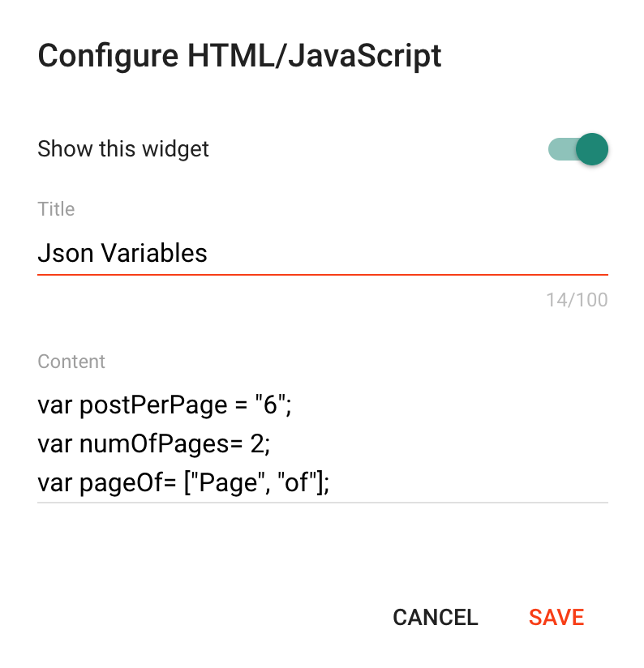
Task: Click the Json Variables title field
Action: (323, 253)
